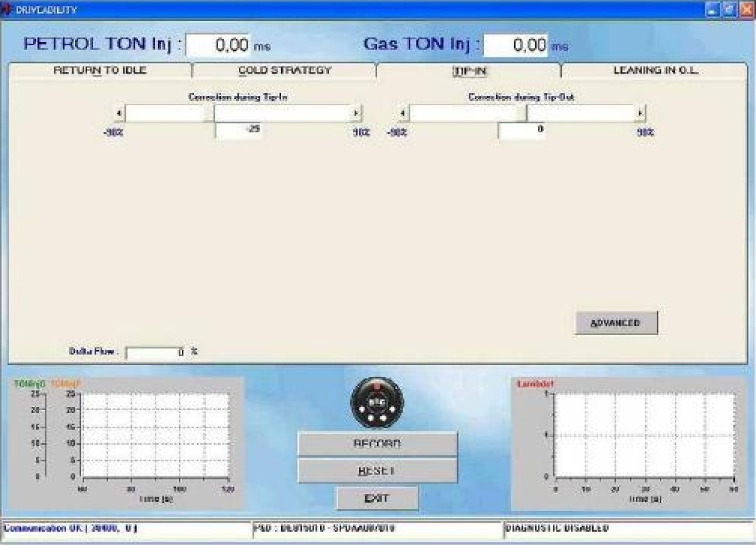This screenshot has width=756, height=545.
Task: Click the DRIVEABILITY window title icon
Action: (7, 10)
